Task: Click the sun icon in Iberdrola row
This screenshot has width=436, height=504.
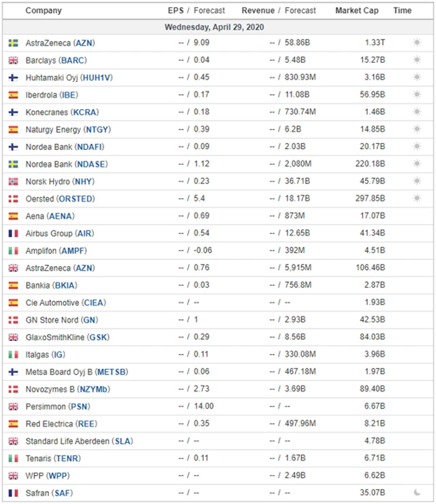Action: click(x=417, y=95)
